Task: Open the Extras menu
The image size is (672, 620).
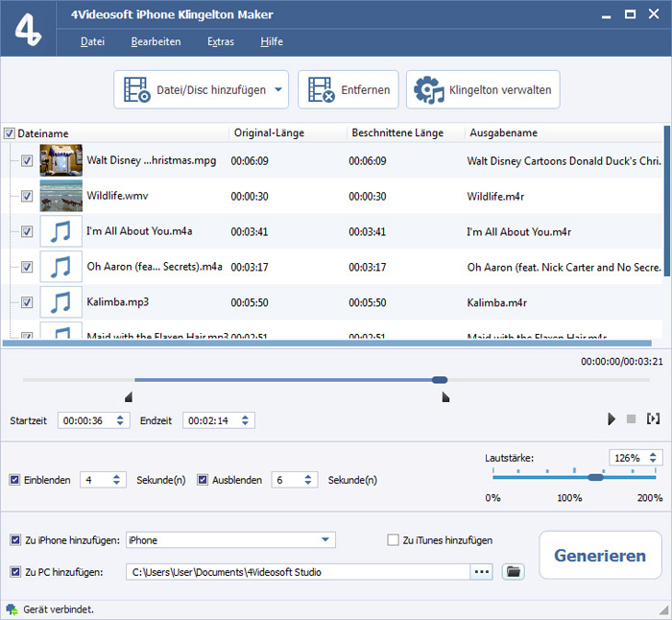Action: point(221,42)
